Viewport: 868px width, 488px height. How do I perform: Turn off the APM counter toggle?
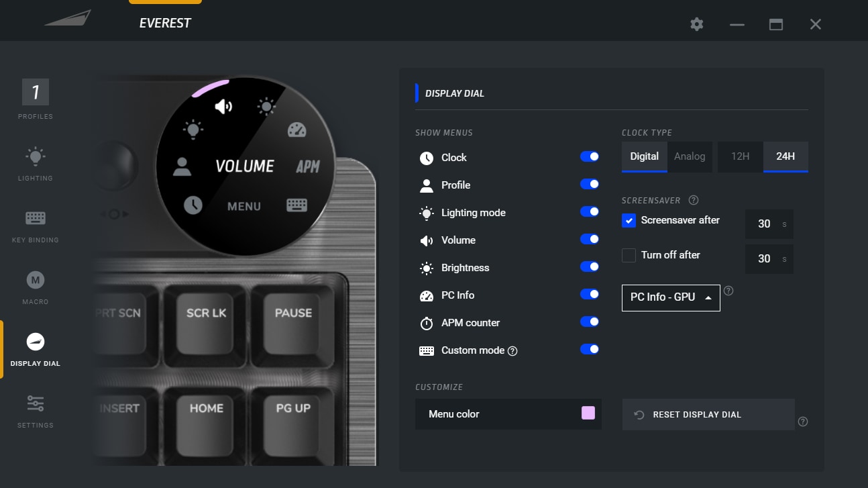[x=589, y=322]
